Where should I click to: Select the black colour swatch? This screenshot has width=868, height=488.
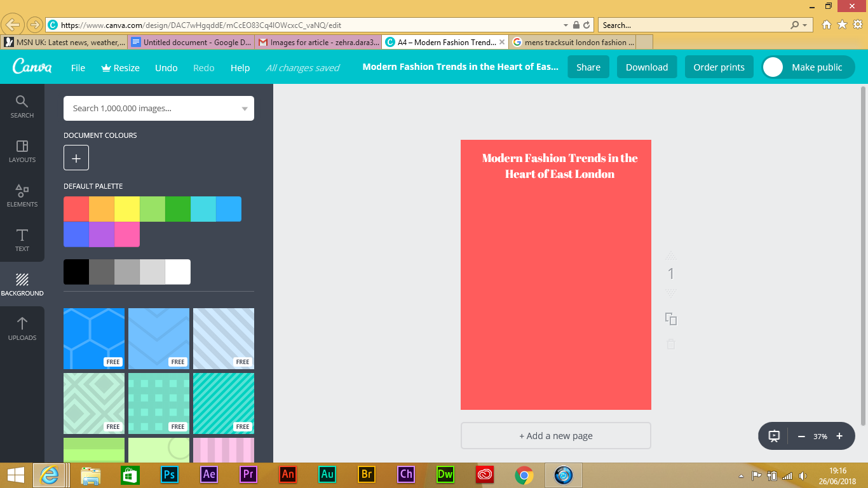coord(76,272)
